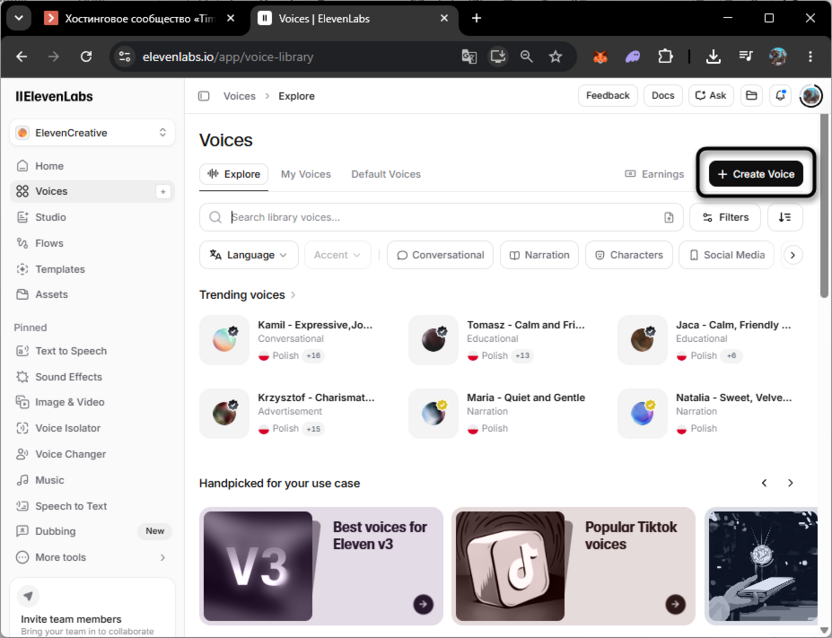This screenshot has height=638, width=832.
Task: Open Home in the sidebar
Action: (92, 166)
